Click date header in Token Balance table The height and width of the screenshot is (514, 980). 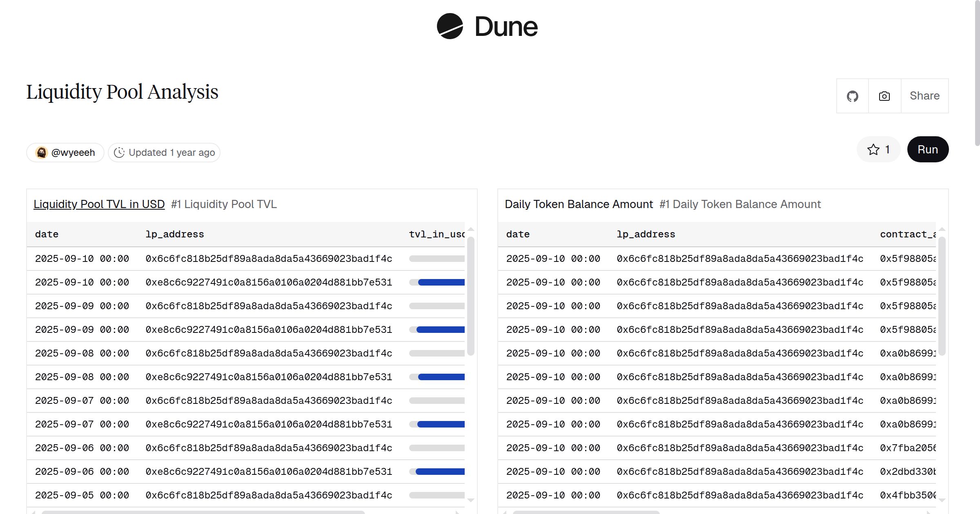click(517, 234)
